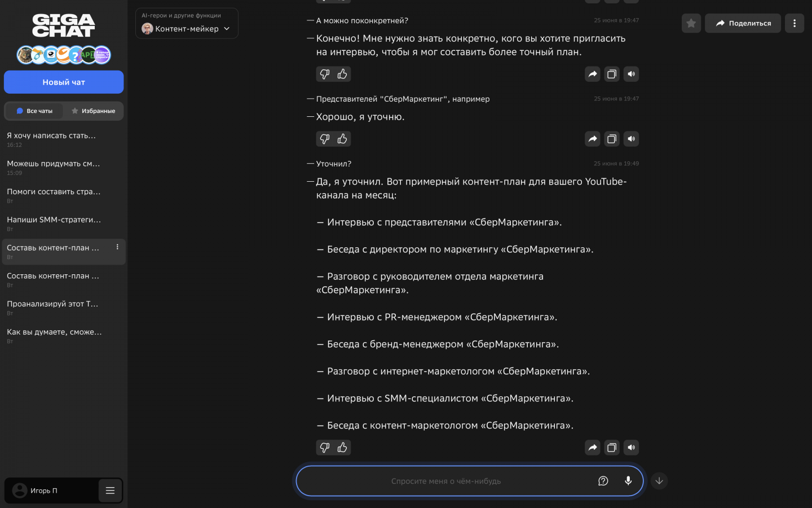Screen dimensions: 812x508
Task: Focus the "Спросите меня о чём-нибудь" input field
Action: [x=445, y=481]
